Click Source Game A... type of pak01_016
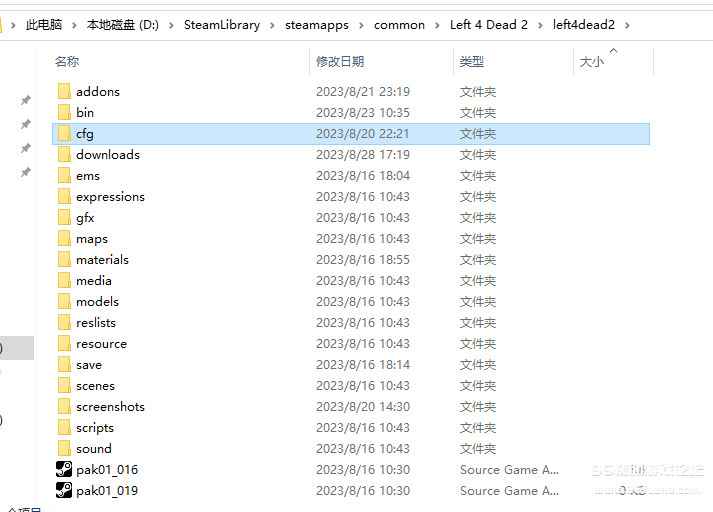 click(x=509, y=470)
